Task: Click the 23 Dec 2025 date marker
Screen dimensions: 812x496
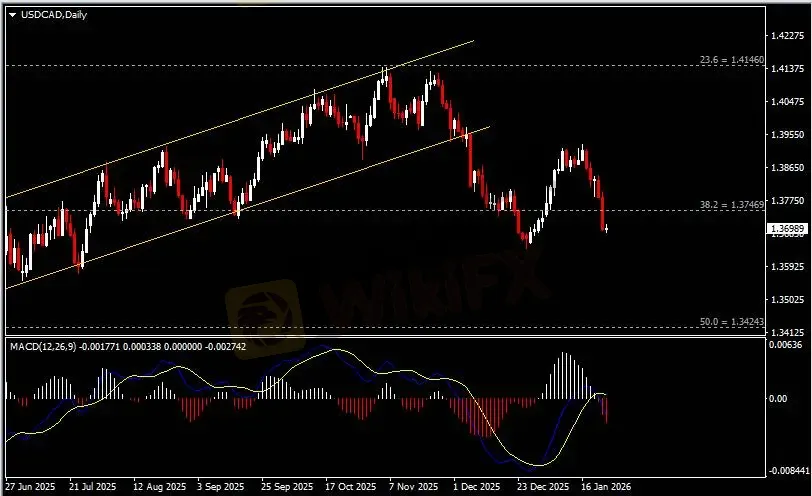Action: coord(543,487)
